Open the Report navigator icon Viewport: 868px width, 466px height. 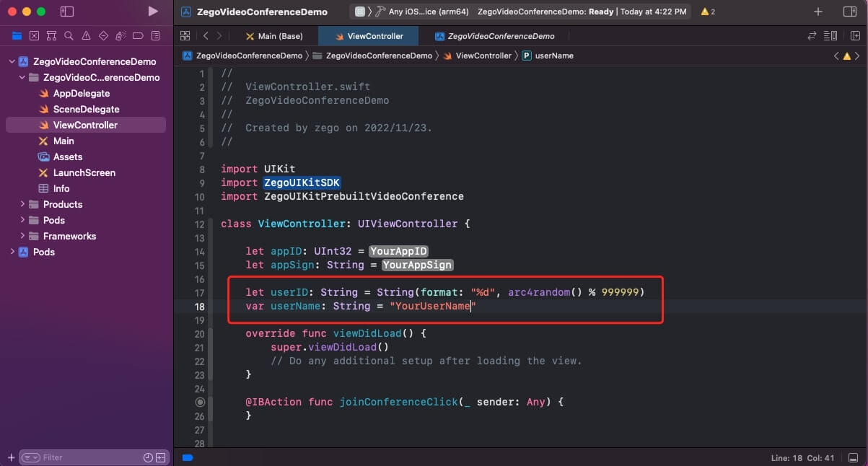155,35
